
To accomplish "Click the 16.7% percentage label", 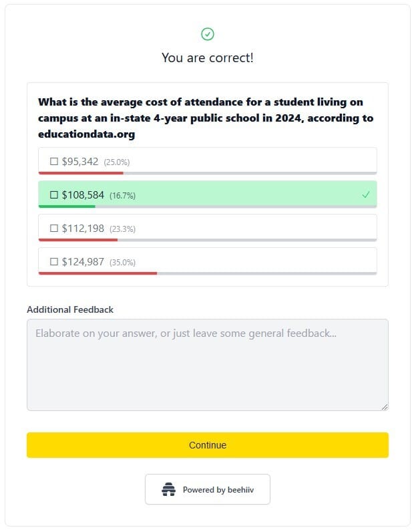I will (122, 196).
